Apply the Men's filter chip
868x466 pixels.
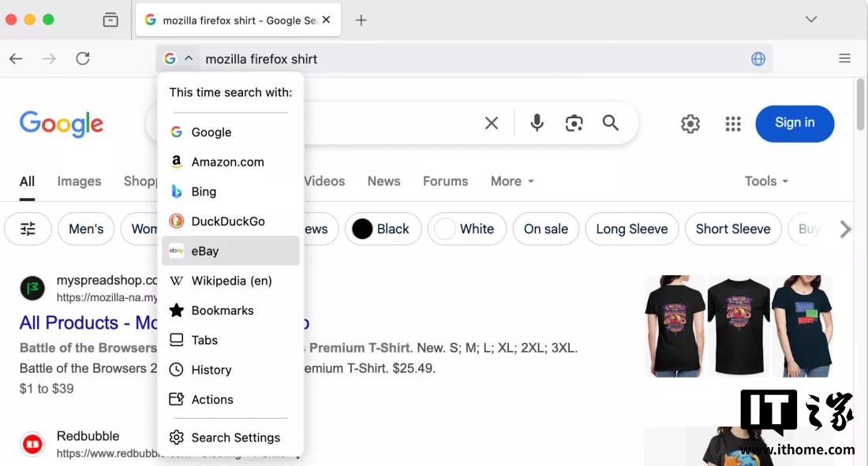[86, 229]
